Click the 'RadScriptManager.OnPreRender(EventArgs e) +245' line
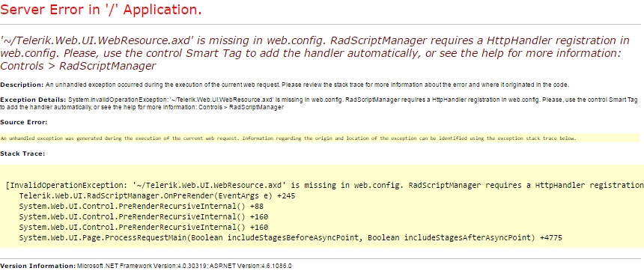 tap(157, 196)
